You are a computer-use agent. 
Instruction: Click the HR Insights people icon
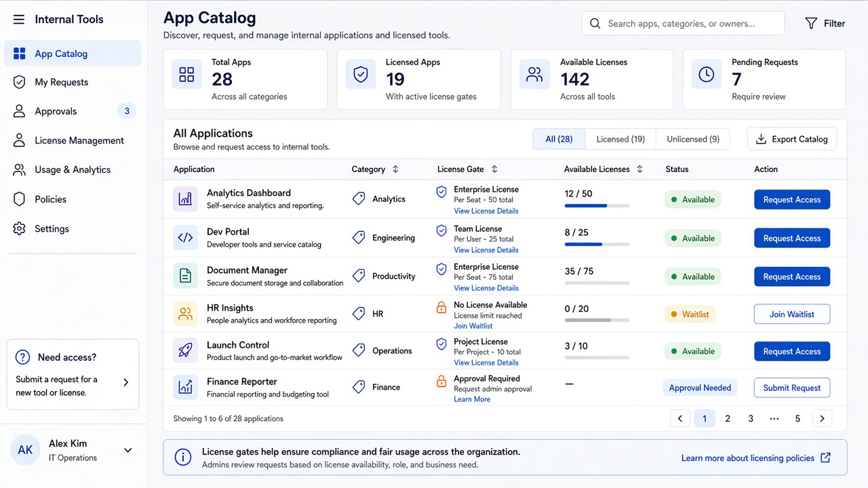(x=185, y=314)
